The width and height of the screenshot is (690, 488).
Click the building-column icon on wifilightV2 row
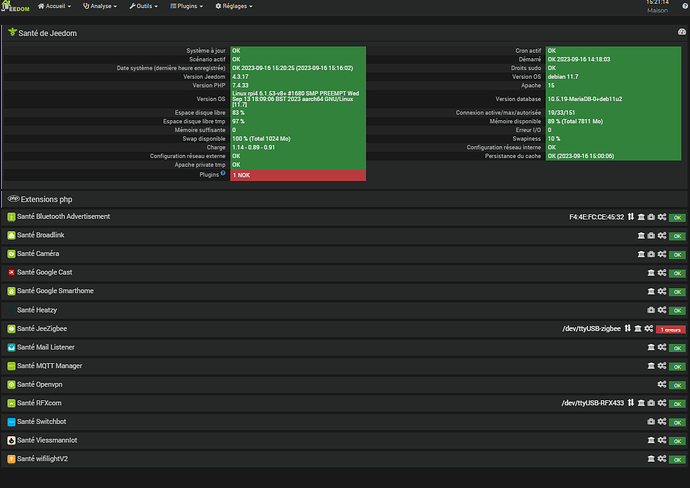[651, 459]
